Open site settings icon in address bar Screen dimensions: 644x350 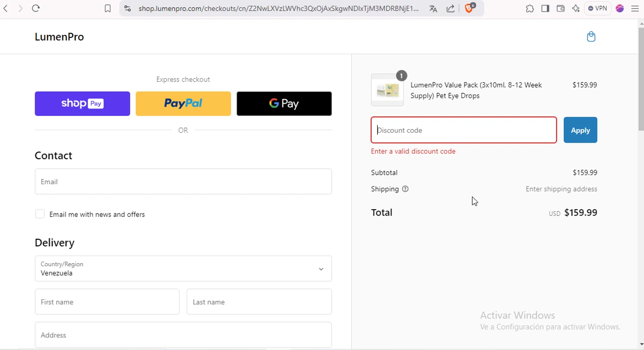click(x=128, y=9)
